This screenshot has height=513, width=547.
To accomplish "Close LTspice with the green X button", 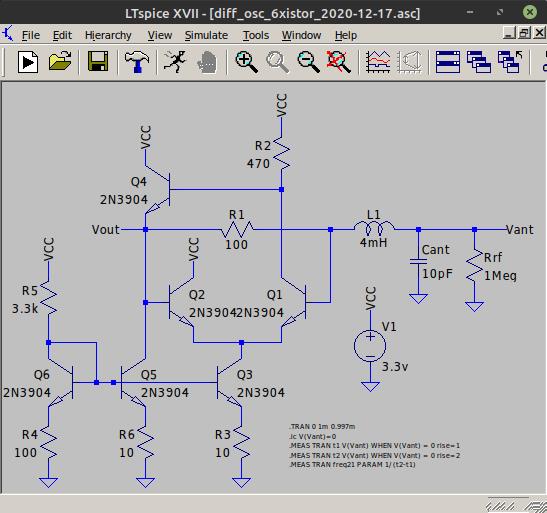I will pos(530,12).
